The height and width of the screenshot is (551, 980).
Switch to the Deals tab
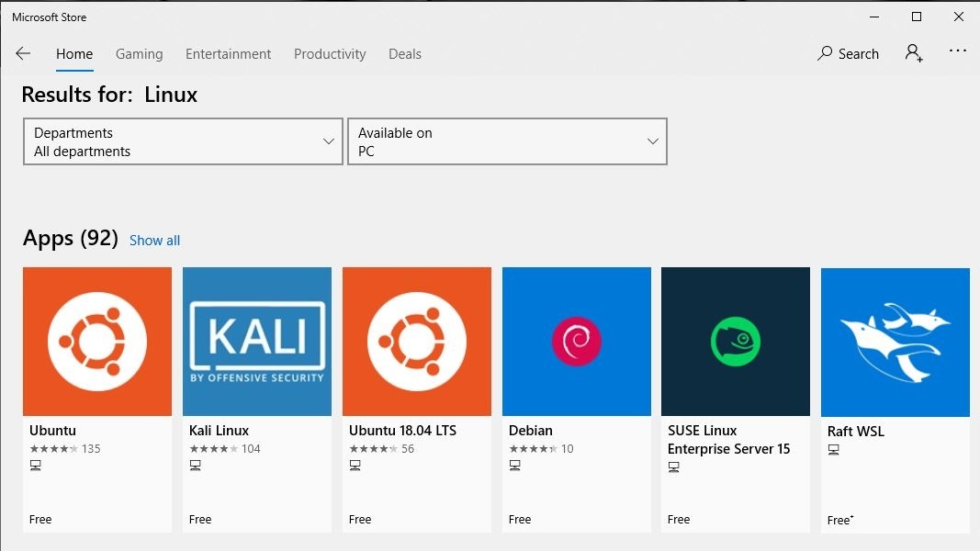tap(405, 54)
